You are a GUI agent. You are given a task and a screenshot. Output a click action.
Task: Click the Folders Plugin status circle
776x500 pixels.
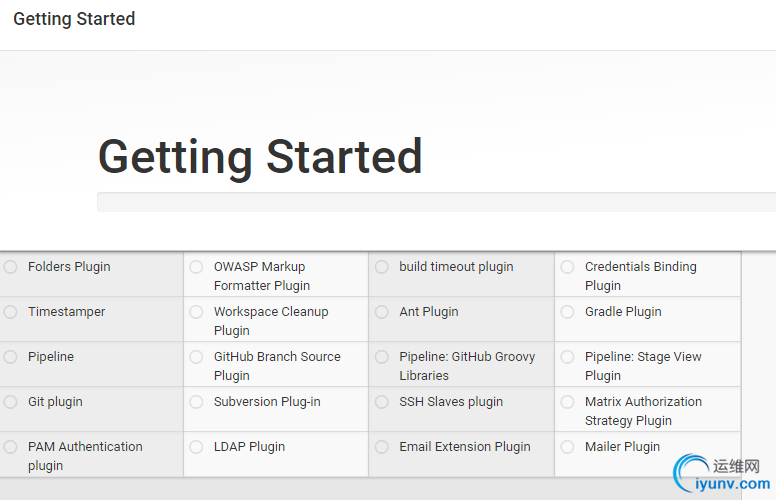[10, 267]
